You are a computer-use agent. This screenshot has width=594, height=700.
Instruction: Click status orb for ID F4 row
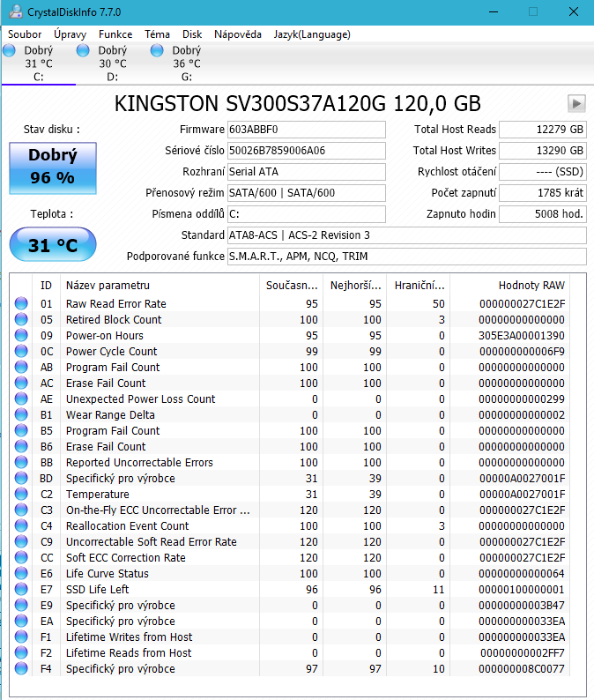coord(21,669)
